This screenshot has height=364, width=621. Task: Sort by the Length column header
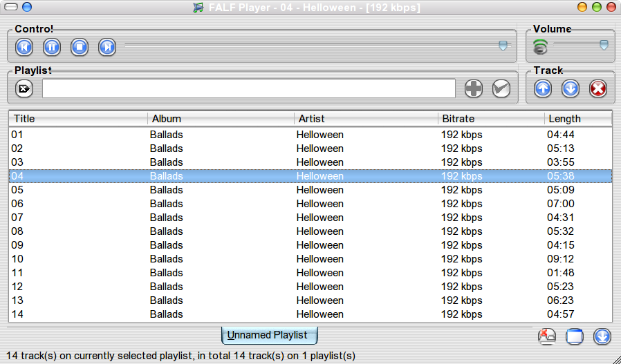[578, 119]
